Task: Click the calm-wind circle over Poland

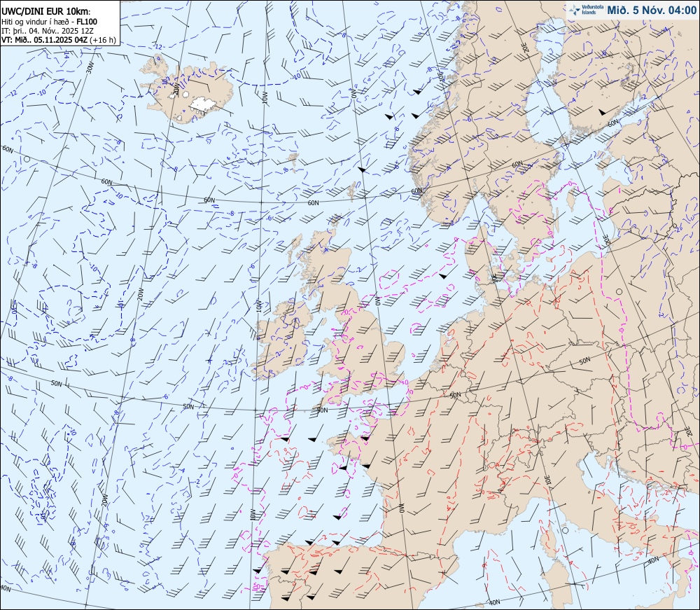Action: point(619,291)
